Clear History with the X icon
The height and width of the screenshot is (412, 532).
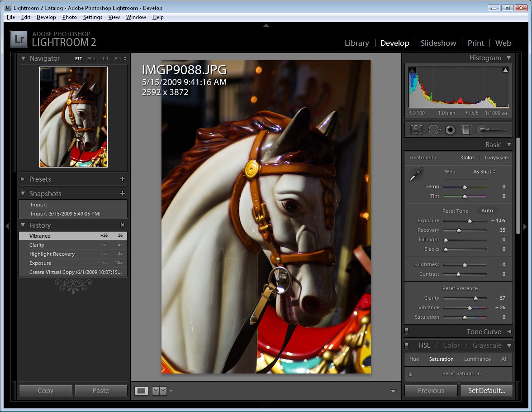click(x=123, y=225)
